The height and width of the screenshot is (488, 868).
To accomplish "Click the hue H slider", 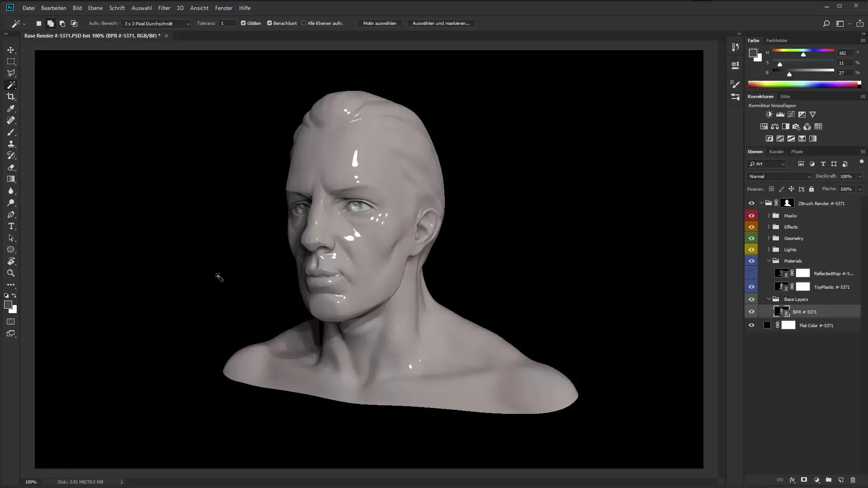I will pos(803,51).
